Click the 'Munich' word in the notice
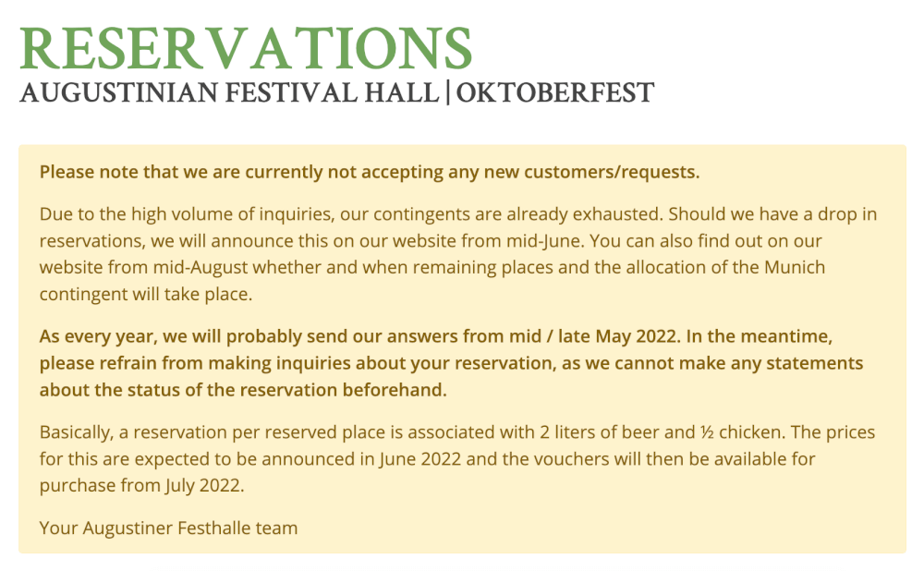Screen dimensions: 924x571 pos(795,268)
